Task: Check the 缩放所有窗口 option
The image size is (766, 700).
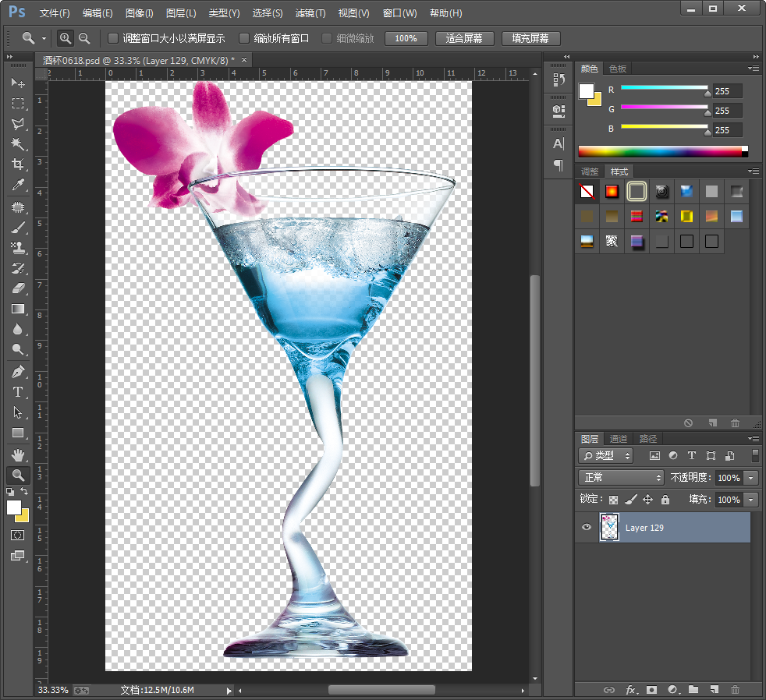Action: 244,38
